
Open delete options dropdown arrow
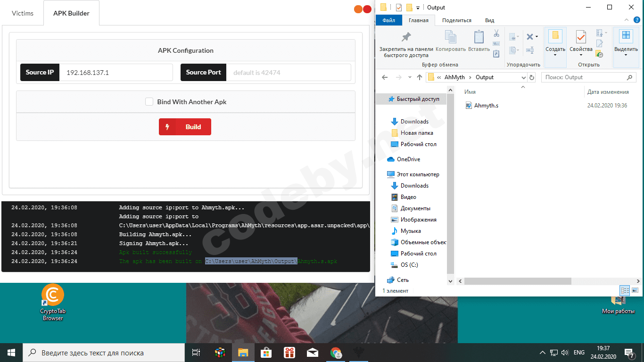click(x=537, y=37)
